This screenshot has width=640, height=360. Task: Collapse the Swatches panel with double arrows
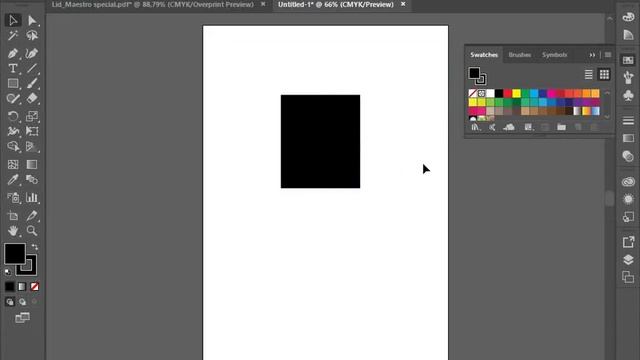[592, 55]
